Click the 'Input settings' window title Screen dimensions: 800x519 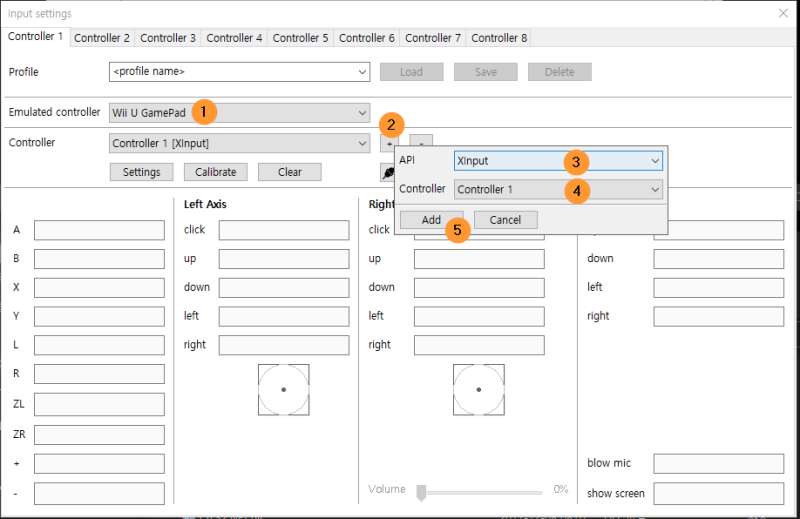tap(40, 14)
